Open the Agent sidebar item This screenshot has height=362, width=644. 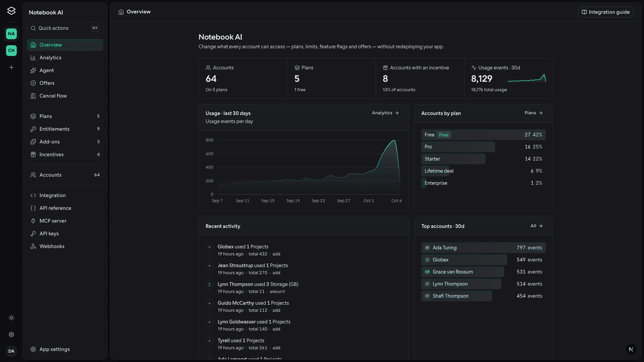(65, 70)
